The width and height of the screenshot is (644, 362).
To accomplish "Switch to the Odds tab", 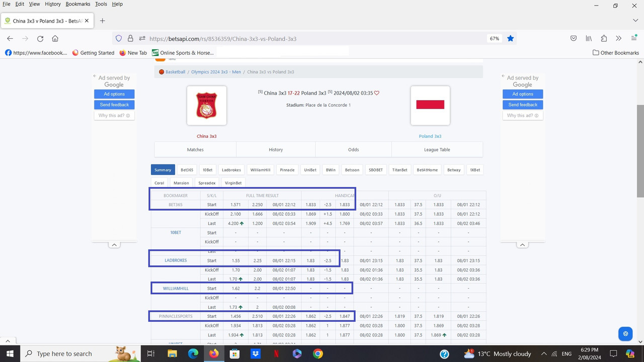I will (x=354, y=149).
